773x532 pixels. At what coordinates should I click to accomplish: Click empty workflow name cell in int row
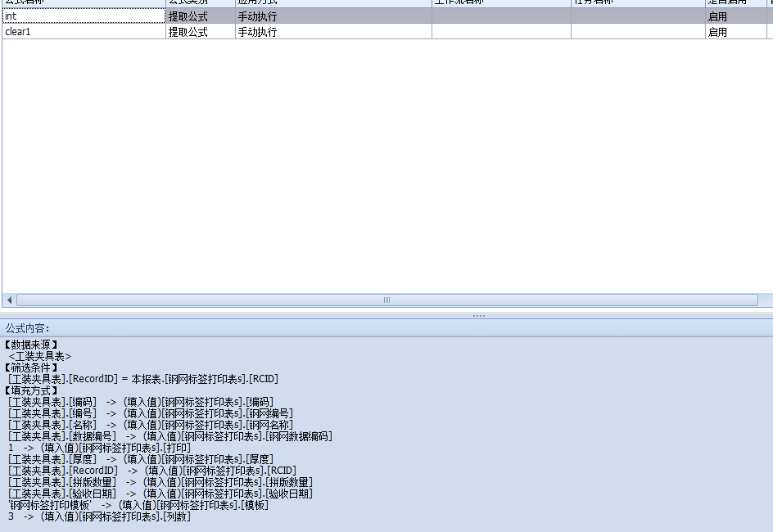click(x=501, y=16)
